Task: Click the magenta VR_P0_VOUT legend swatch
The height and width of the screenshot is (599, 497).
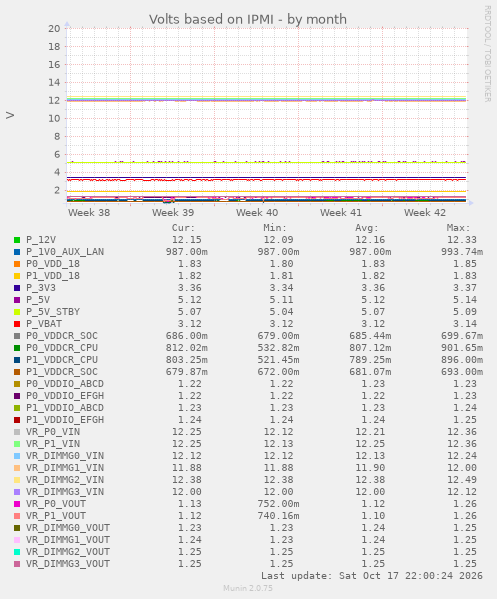Action: tap(17, 504)
